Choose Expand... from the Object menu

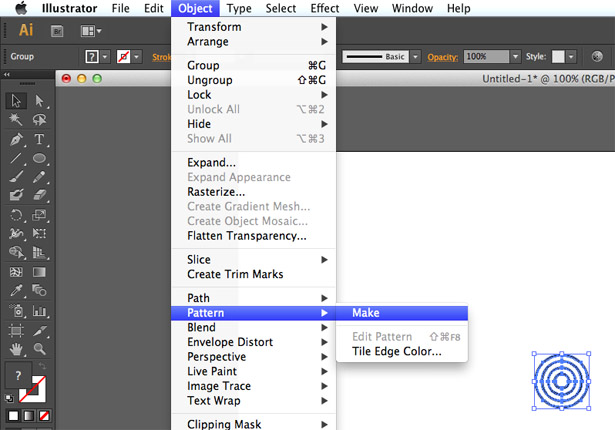click(253, 162)
